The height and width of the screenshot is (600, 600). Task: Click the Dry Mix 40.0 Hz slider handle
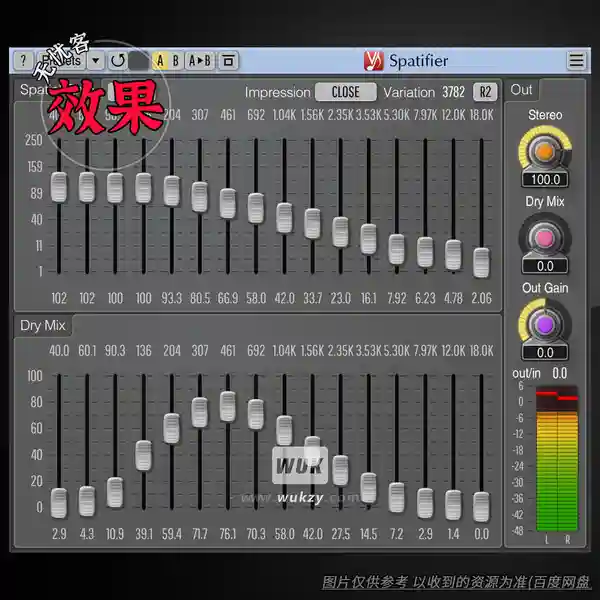click(59, 503)
